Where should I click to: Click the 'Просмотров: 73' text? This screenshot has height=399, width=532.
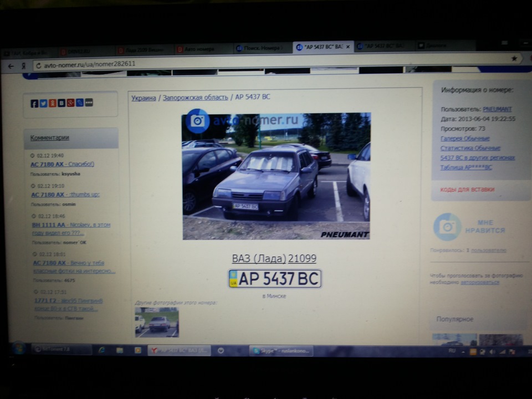[x=463, y=129]
